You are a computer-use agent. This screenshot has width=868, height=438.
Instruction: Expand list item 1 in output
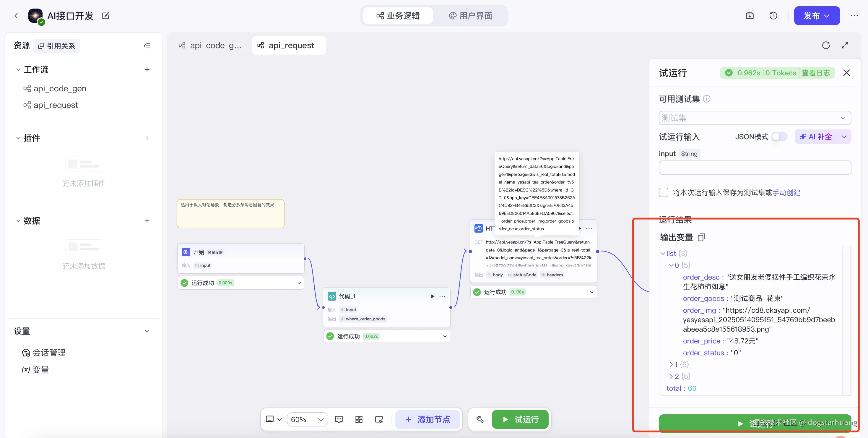click(671, 364)
